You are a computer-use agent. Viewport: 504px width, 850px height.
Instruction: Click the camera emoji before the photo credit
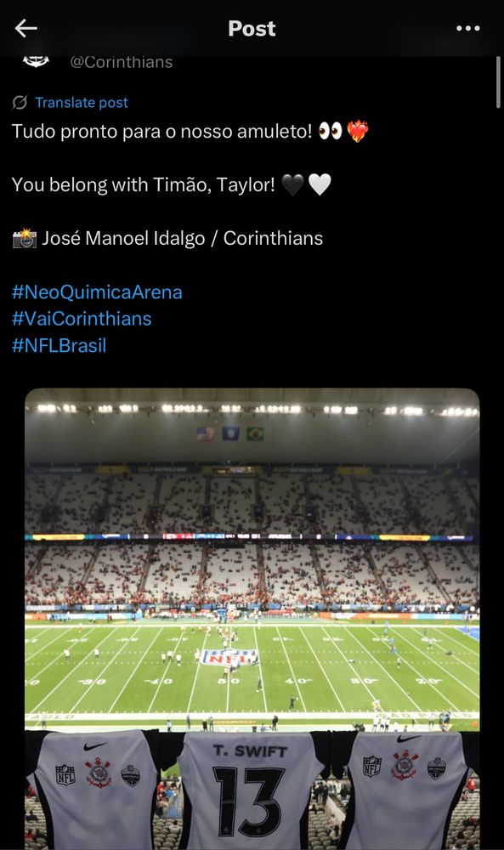pos(24,238)
